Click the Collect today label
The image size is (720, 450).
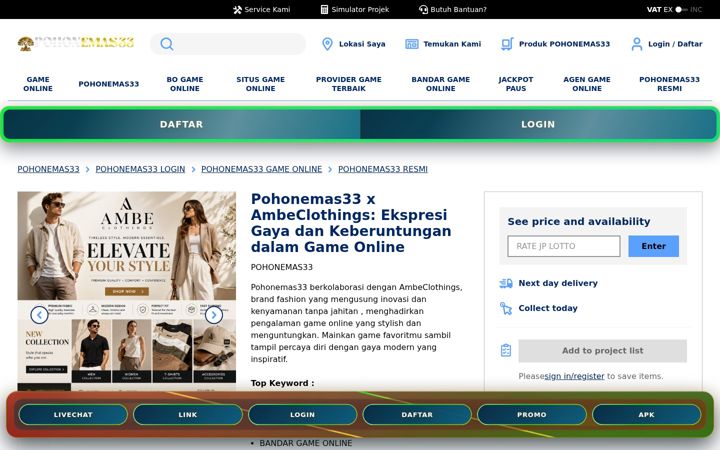[x=548, y=308]
